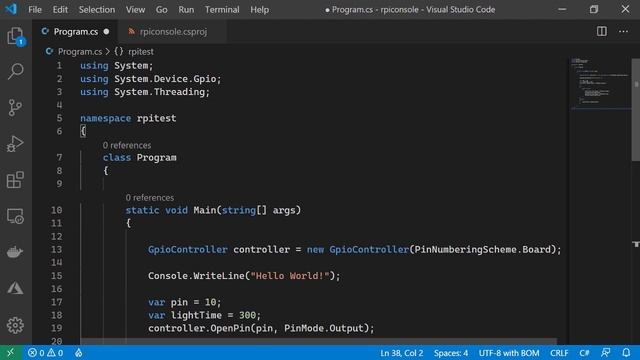Open the Explorer view in activity bar

tap(16, 36)
